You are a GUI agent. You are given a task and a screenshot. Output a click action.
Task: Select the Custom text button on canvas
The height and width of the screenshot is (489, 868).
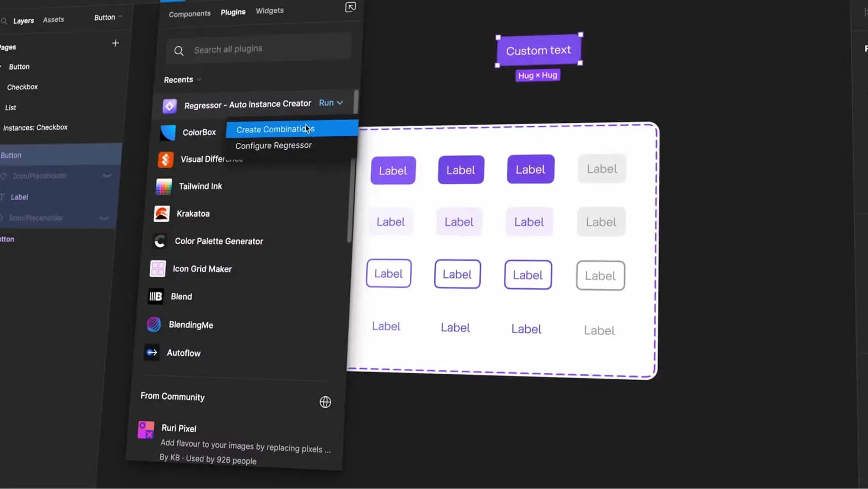point(539,50)
